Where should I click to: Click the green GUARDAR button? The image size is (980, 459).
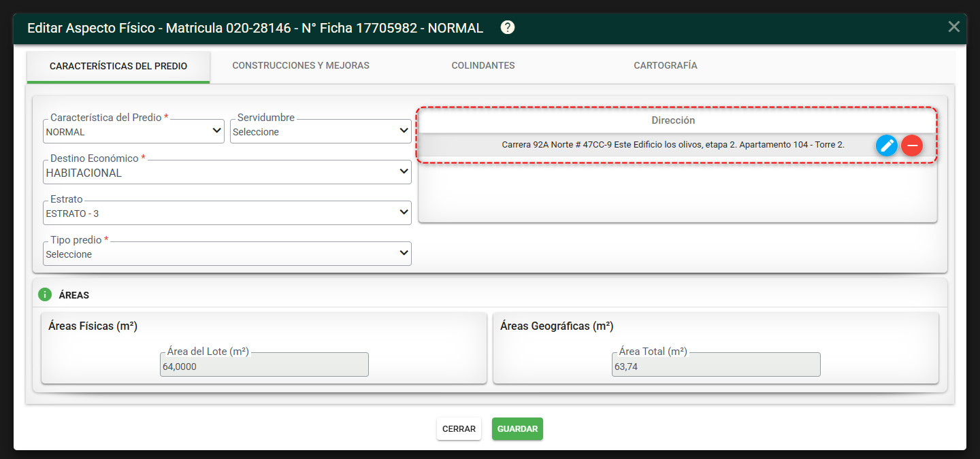point(517,429)
